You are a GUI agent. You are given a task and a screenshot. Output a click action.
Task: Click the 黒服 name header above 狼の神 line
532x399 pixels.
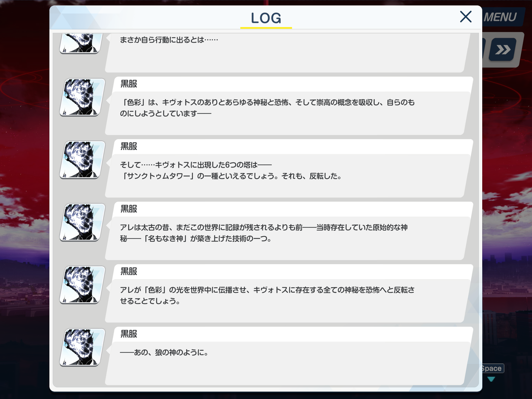129,334
